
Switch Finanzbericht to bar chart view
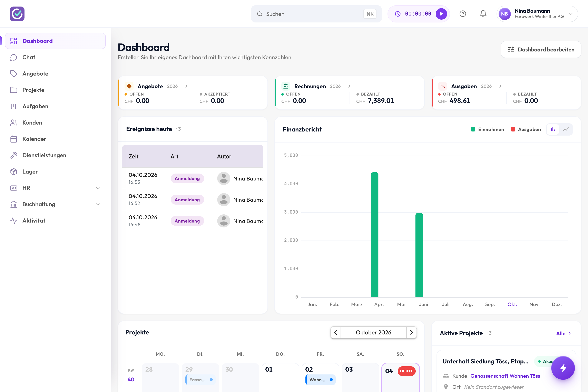(553, 129)
